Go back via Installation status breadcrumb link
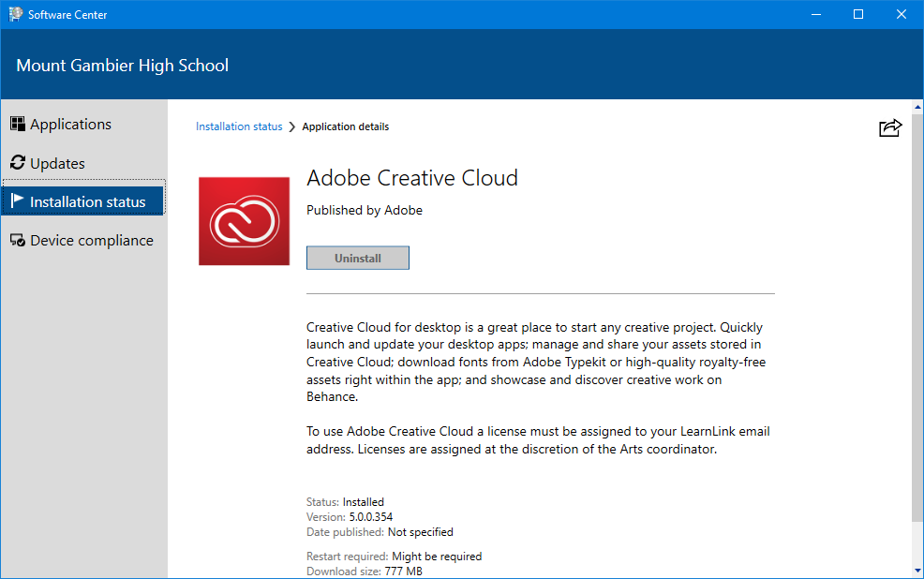Image resolution: width=924 pixels, height=579 pixels. (239, 126)
